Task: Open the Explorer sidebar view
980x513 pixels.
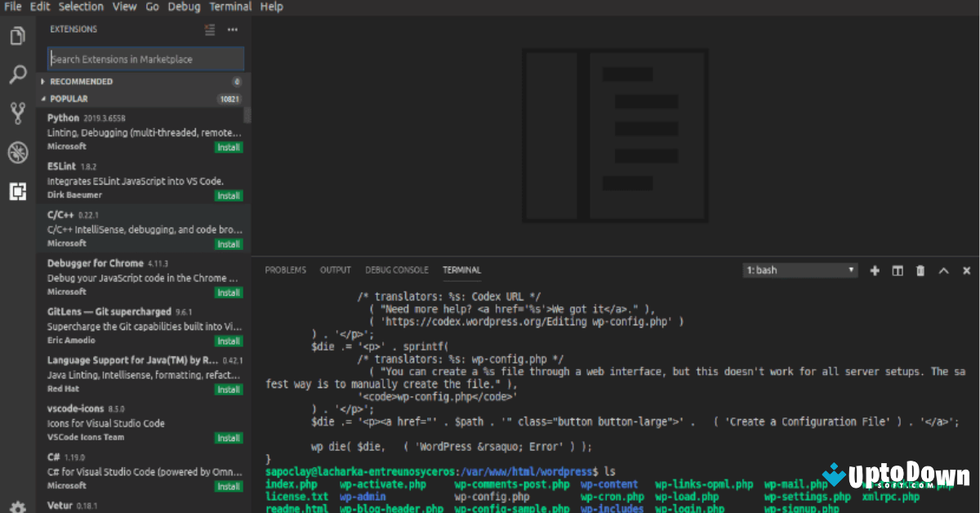Action: 18,35
